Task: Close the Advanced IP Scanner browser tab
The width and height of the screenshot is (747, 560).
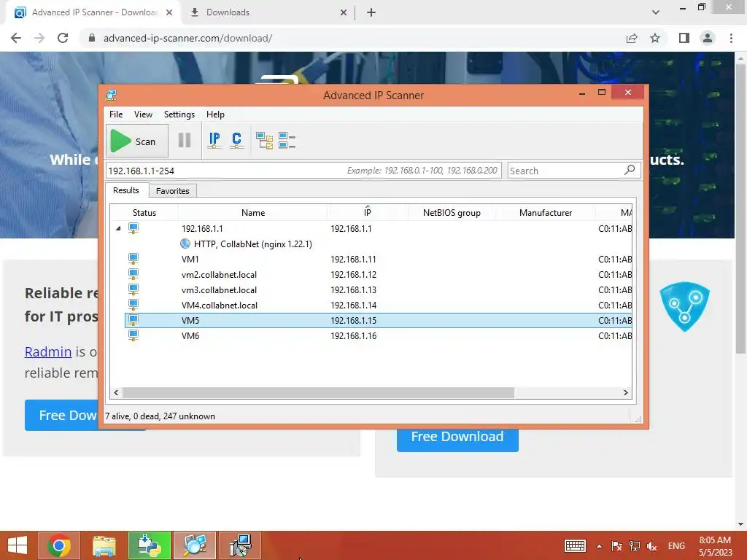Action: (169, 12)
